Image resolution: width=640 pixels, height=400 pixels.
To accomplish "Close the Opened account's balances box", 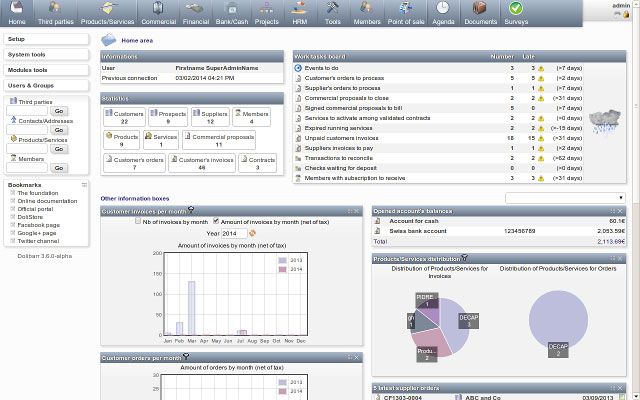I will 620,211.
